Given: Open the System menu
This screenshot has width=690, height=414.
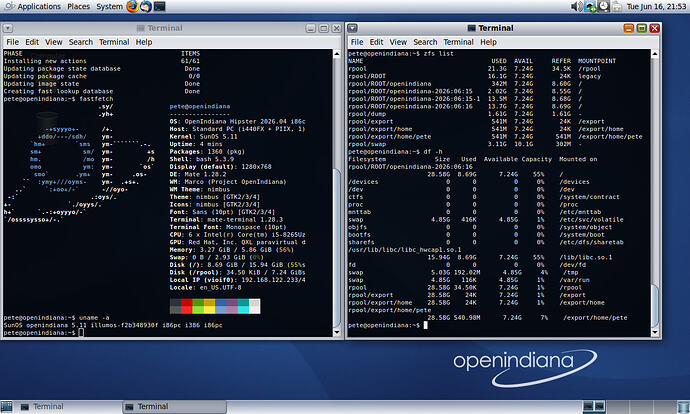Looking at the screenshot, I should [x=109, y=6].
